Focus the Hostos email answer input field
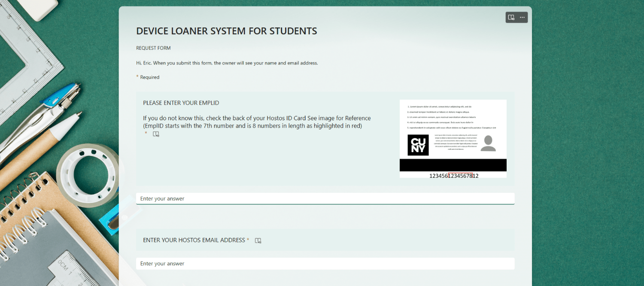This screenshot has height=286, width=644. 325,264
